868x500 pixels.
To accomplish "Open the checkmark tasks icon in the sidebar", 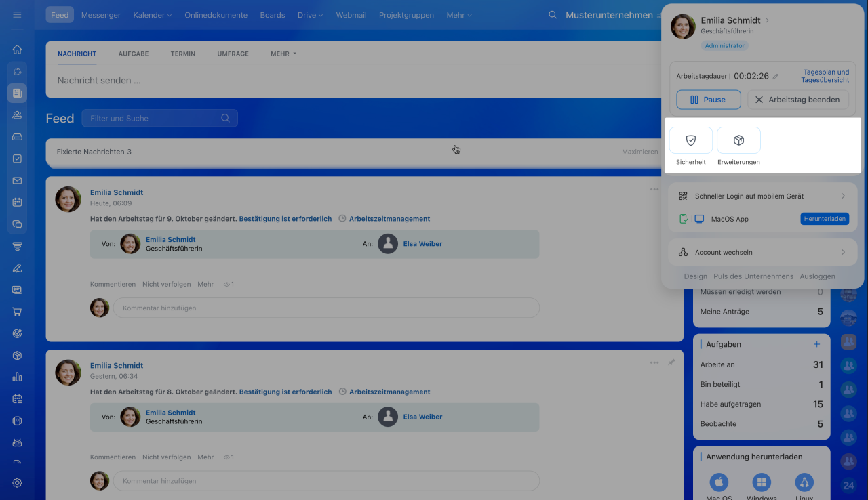I will [x=17, y=159].
